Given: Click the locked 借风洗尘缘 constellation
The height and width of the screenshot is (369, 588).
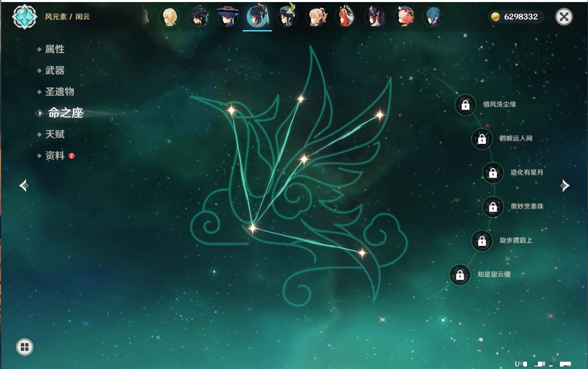Looking at the screenshot, I should (465, 105).
